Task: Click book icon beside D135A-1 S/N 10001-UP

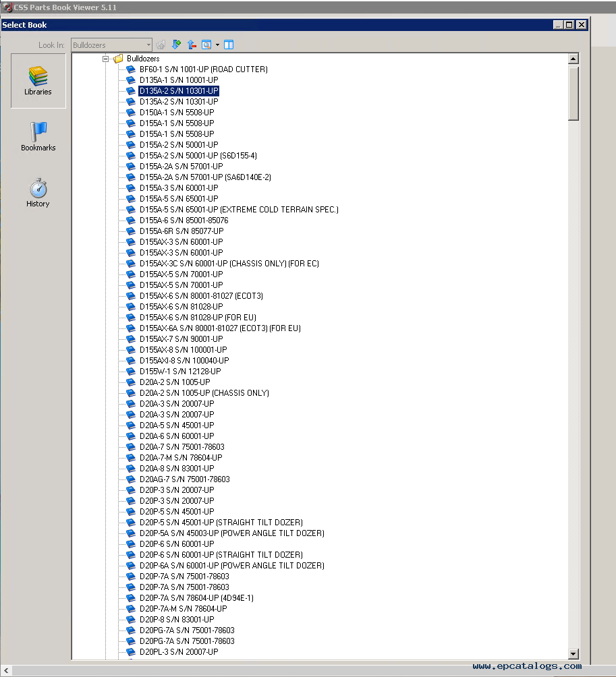Action: click(x=130, y=80)
